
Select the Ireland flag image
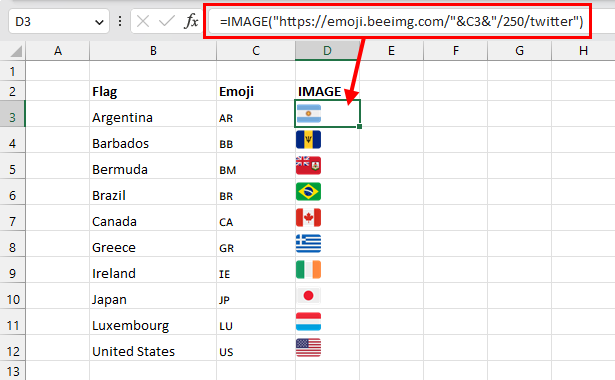(308, 269)
